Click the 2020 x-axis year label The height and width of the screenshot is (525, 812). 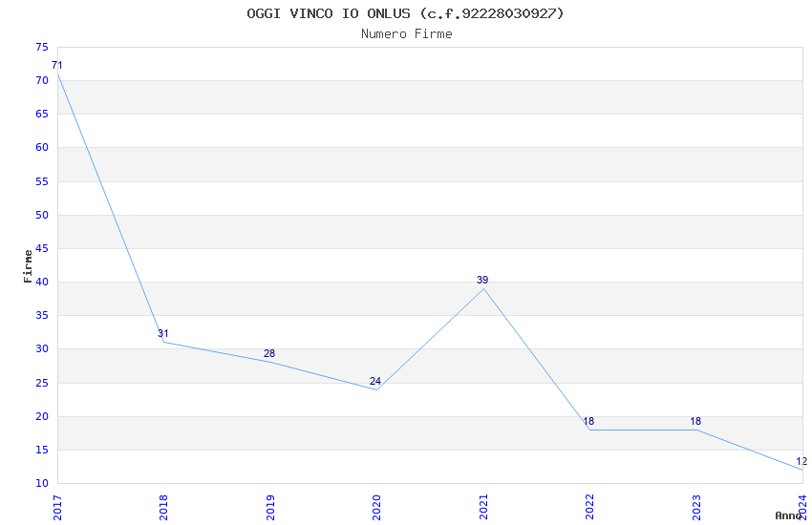[376, 508]
